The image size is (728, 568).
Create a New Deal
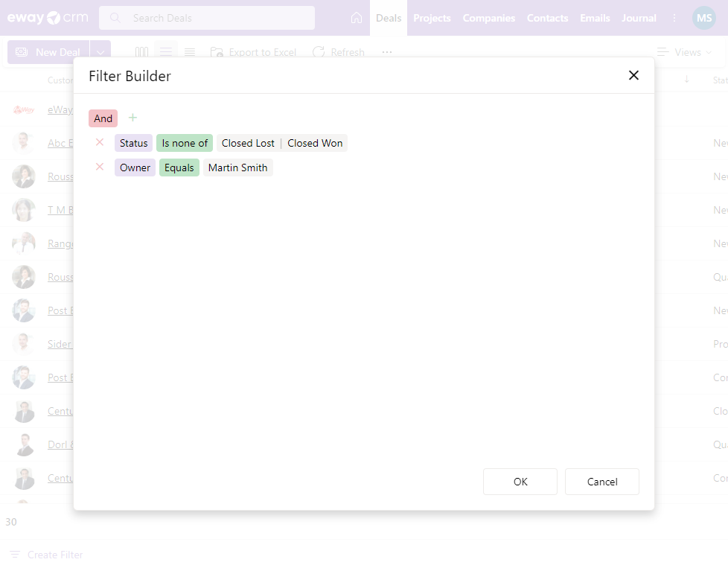click(48, 52)
